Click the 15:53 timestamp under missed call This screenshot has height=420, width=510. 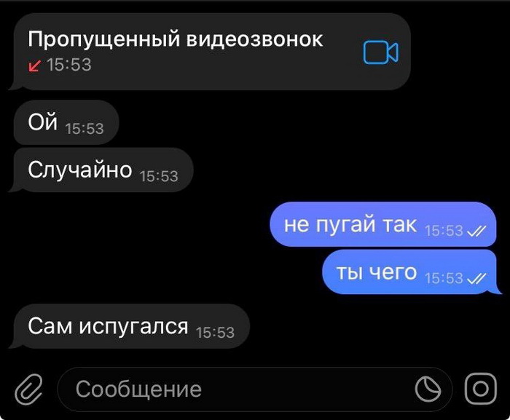pos(69,65)
